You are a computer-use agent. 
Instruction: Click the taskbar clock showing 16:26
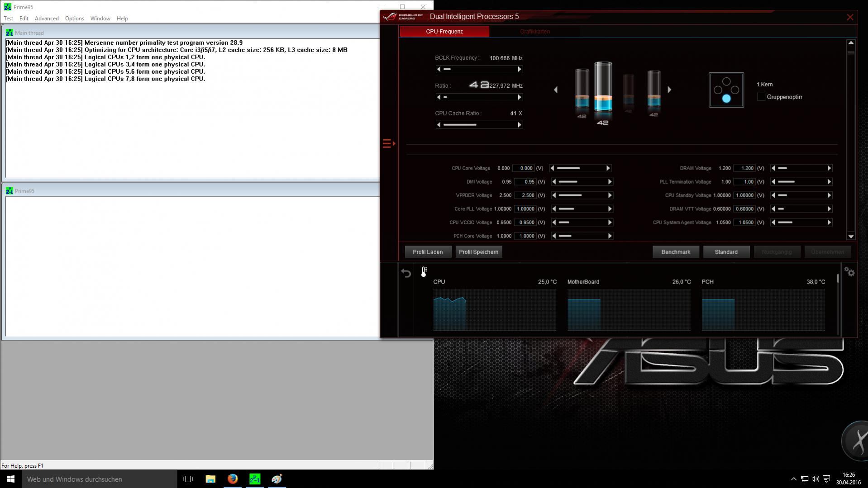[x=849, y=475]
